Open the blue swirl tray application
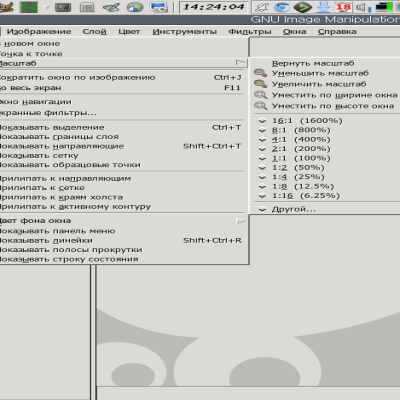 click(282, 7)
